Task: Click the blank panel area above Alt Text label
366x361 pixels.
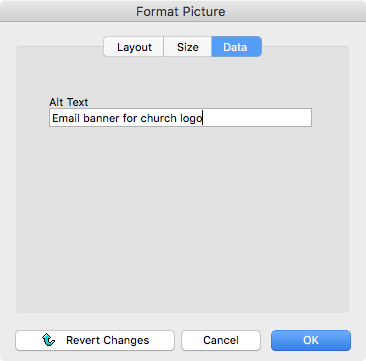Action: click(x=182, y=77)
